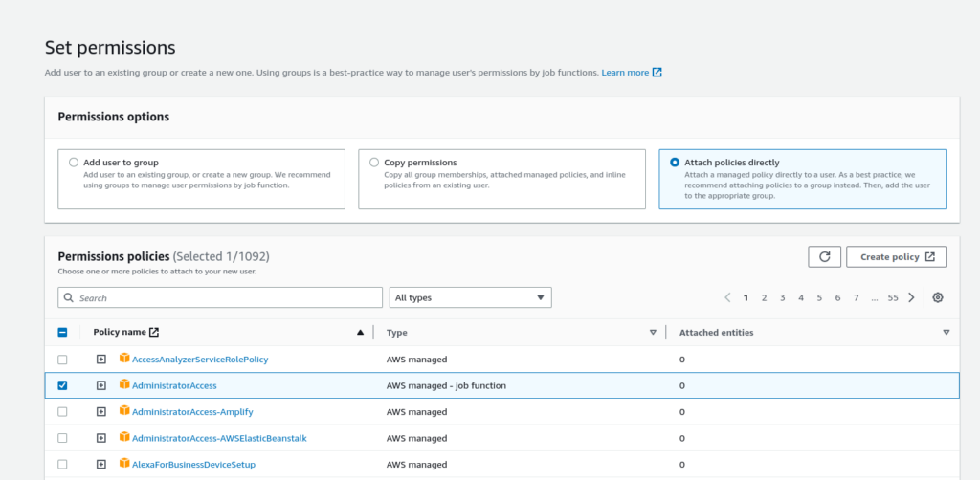Viewport: 980px width, 480px height.
Task: Open the AlexaForBusinessDeviceSetup policy link
Action: [193, 465]
